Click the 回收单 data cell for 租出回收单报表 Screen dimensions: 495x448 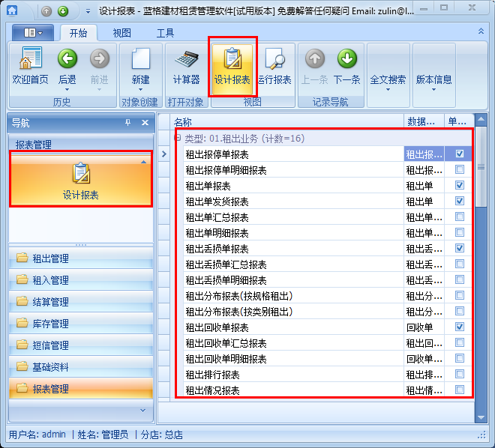(424, 327)
